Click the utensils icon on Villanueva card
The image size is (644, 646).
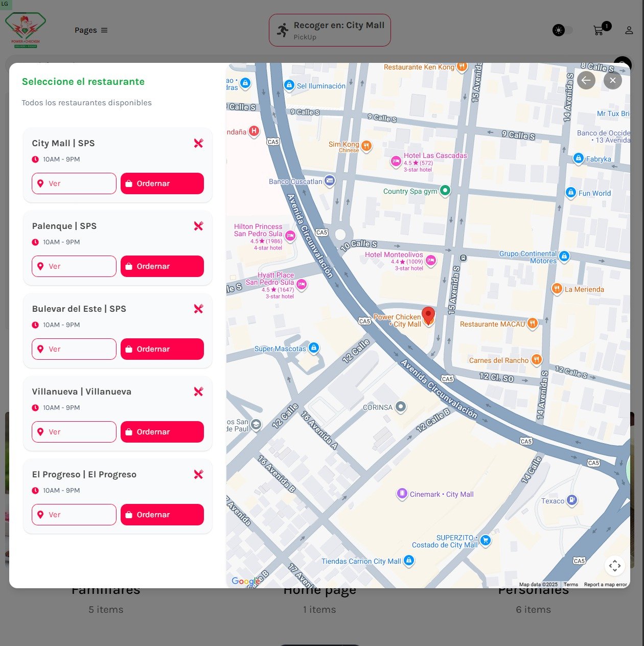198,391
